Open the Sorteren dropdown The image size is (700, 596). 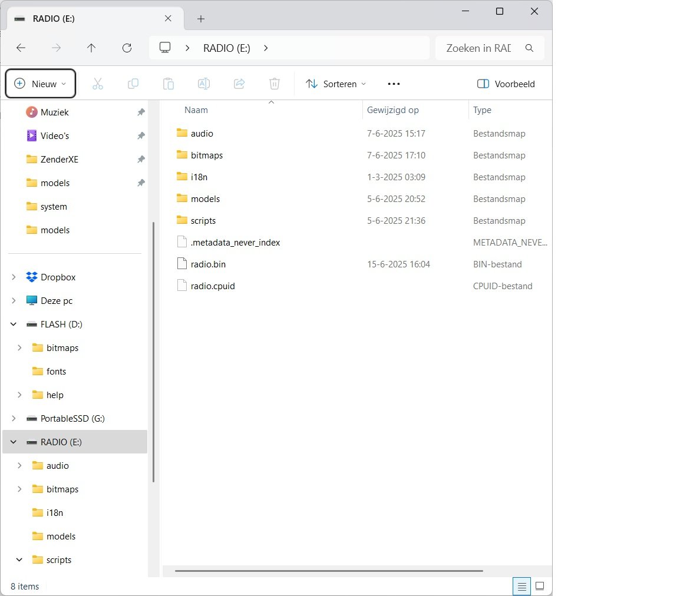click(x=336, y=84)
